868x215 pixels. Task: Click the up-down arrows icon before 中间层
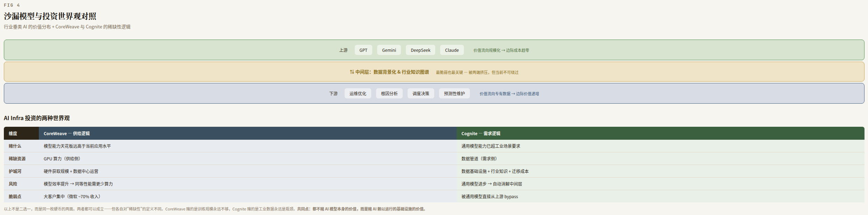(x=352, y=72)
